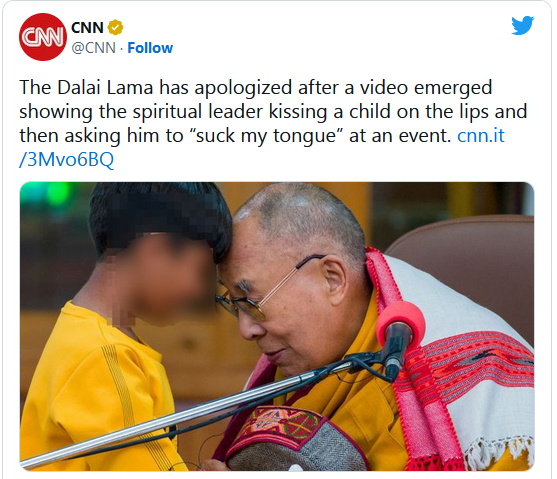Click the word "apologized" in tweet
The width and height of the screenshot is (557, 479).
tap(243, 88)
